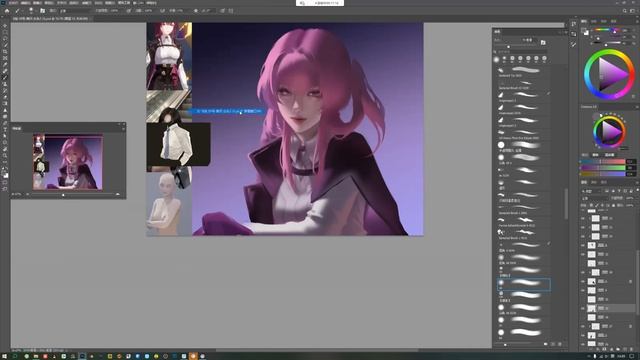
Task: Open the Coolorus panel menu
Action: coord(637,107)
